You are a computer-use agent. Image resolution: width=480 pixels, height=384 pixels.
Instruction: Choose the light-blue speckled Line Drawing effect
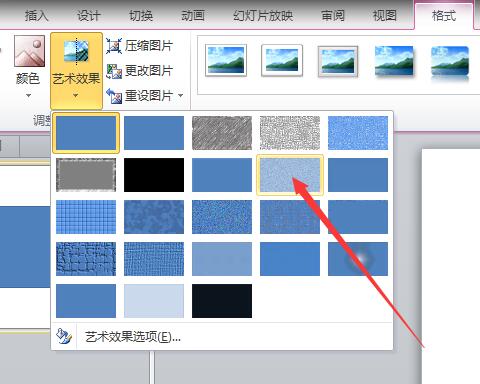tap(358, 133)
